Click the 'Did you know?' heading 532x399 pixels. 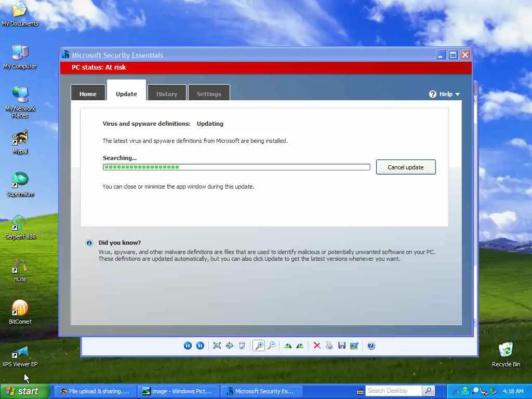click(119, 243)
